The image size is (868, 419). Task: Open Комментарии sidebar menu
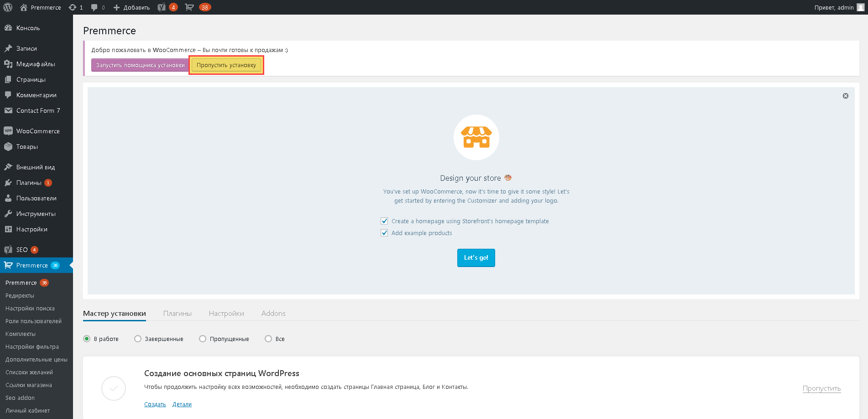(37, 95)
